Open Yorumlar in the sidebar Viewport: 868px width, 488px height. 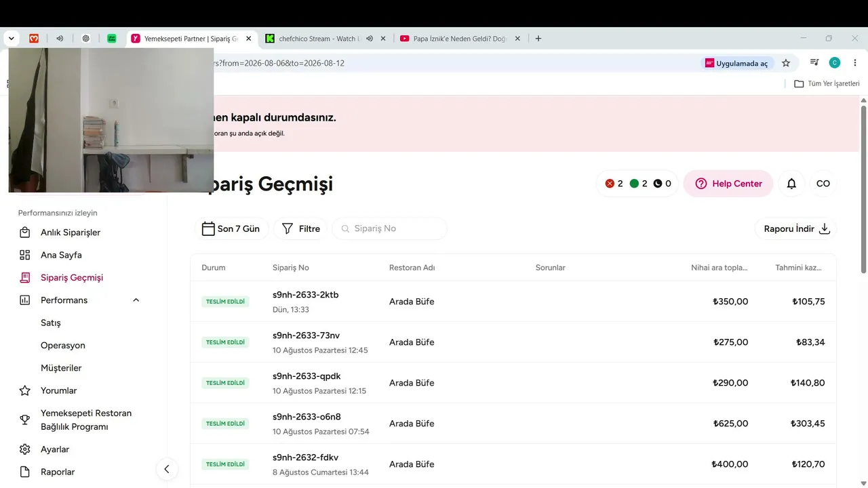coord(59,391)
